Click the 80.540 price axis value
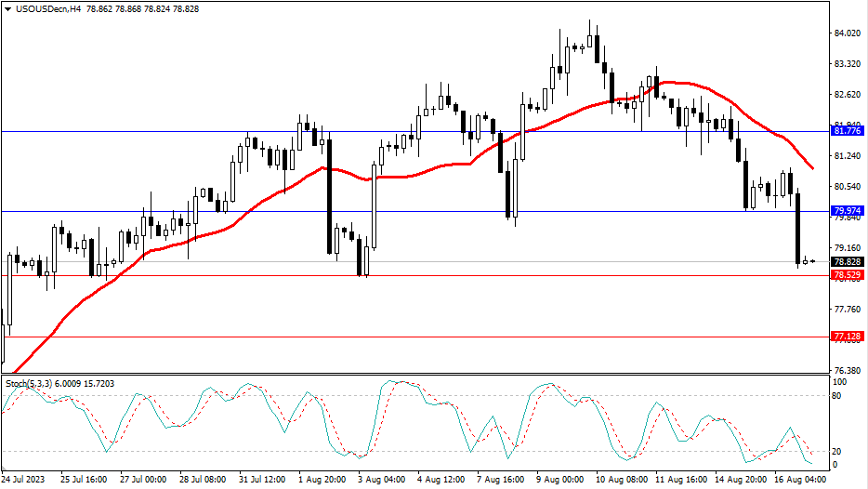Screen dimensions: 868x489 (847, 187)
